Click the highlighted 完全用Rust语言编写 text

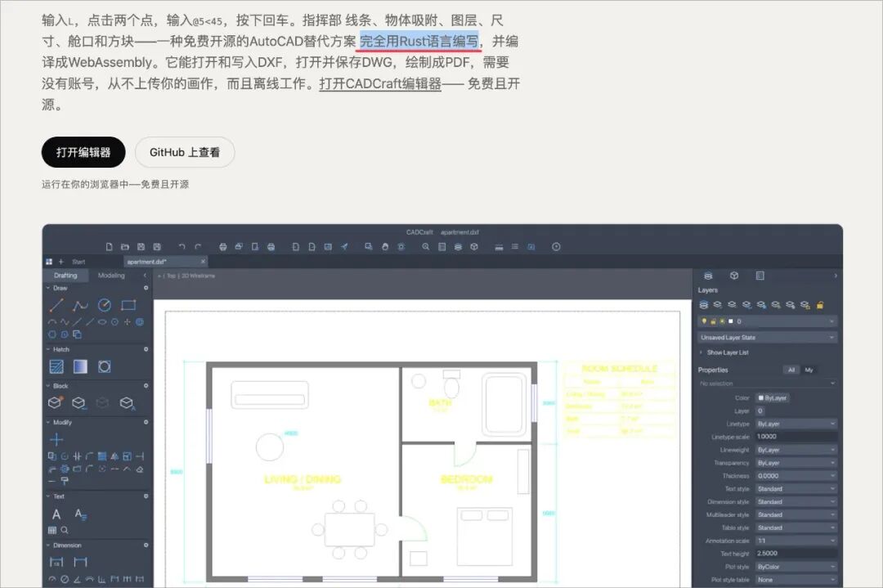coord(419,41)
